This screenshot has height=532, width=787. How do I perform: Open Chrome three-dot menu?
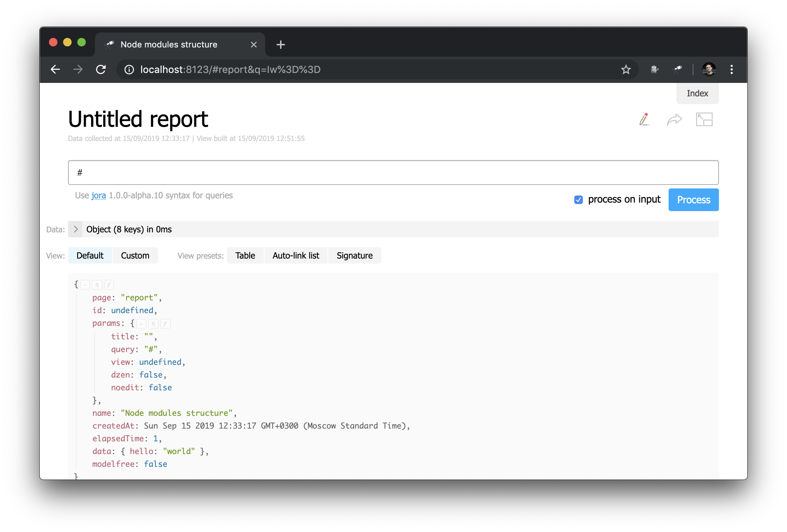click(x=731, y=69)
